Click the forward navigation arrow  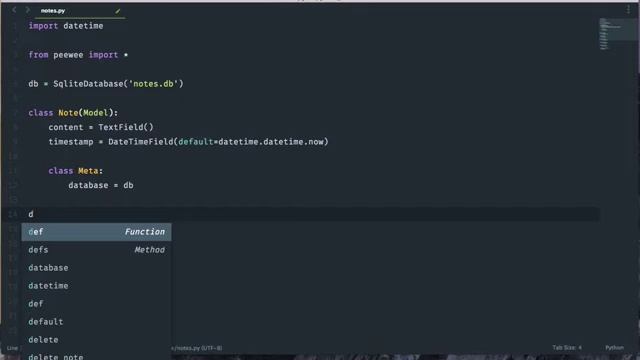(x=27, y=10)
